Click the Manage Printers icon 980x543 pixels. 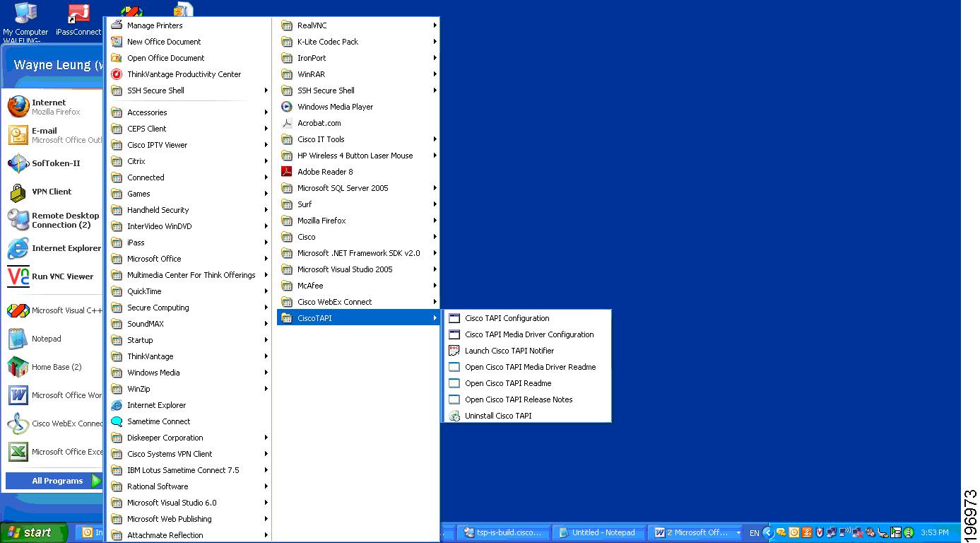point(117,25)
